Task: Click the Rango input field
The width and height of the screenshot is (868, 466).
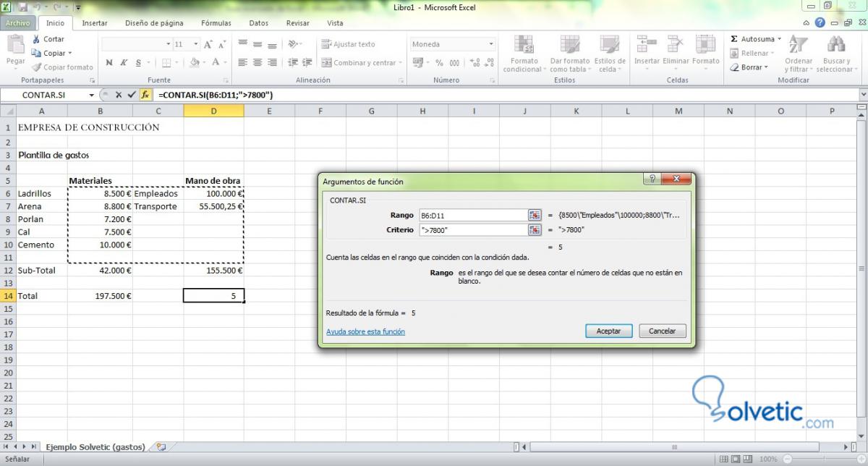Action: (x=473, y=215)
